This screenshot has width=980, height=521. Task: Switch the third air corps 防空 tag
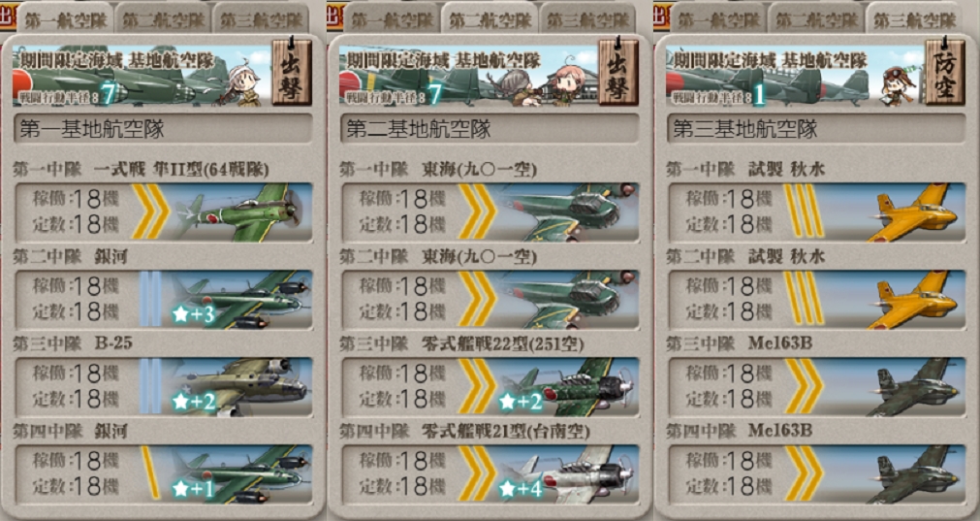pyautogui.click(x=946, y=72)
